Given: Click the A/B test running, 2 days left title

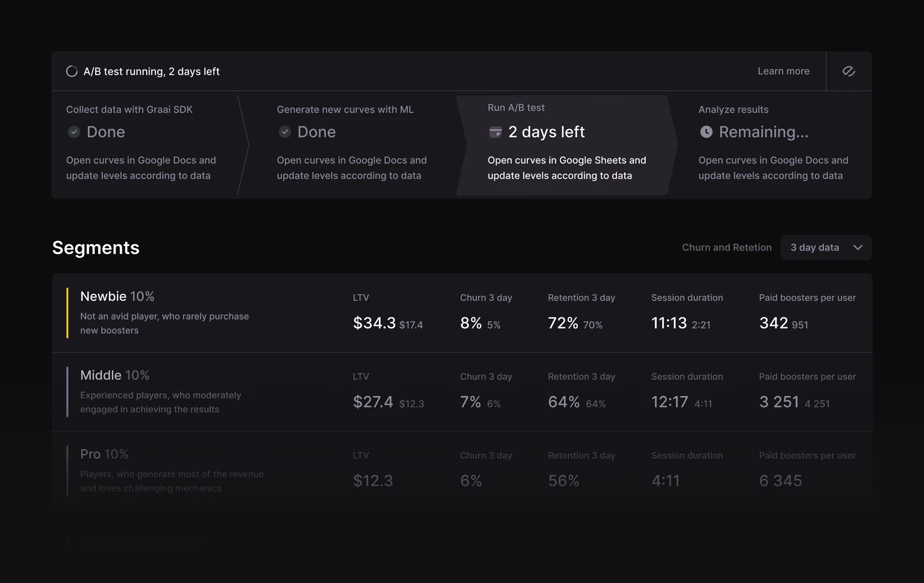Looking at the screenshot, I should coord(151,72).
